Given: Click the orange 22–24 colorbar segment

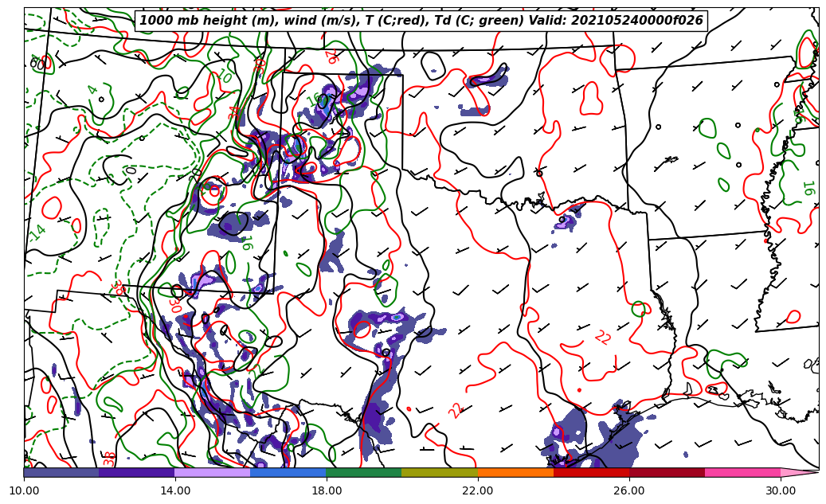Looking at the screenshot, I should pyautogui.click(x=515, y=472).
